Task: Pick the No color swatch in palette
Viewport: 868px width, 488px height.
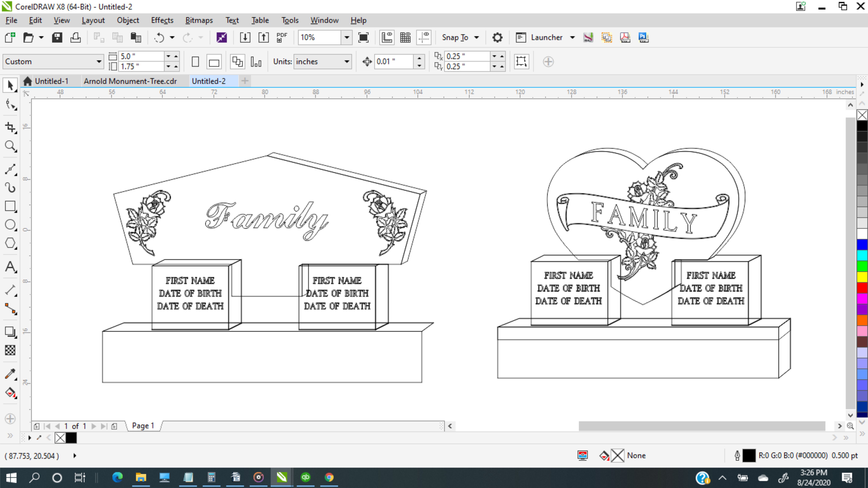Action: click(862, 115)
